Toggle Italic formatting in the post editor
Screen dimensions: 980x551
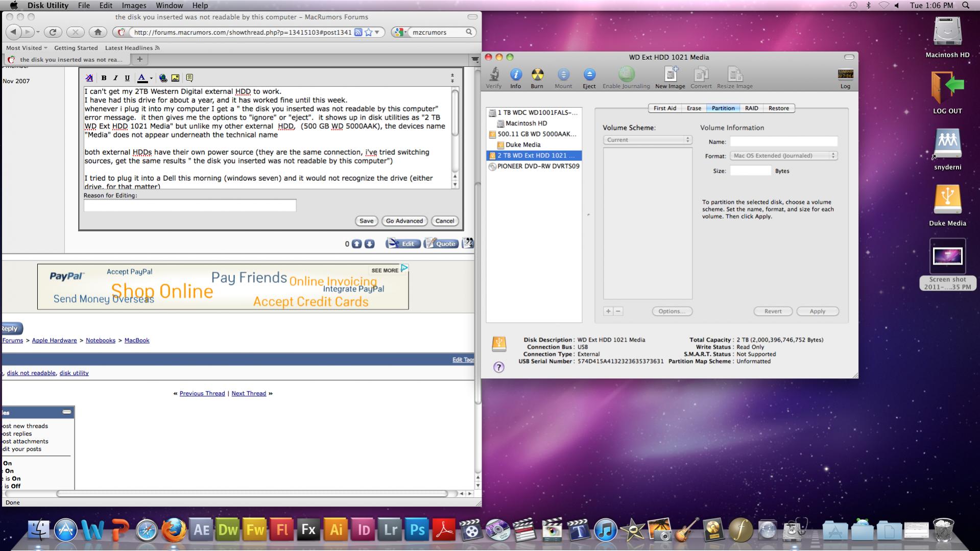pyautogui.click(x=115, y=78)
